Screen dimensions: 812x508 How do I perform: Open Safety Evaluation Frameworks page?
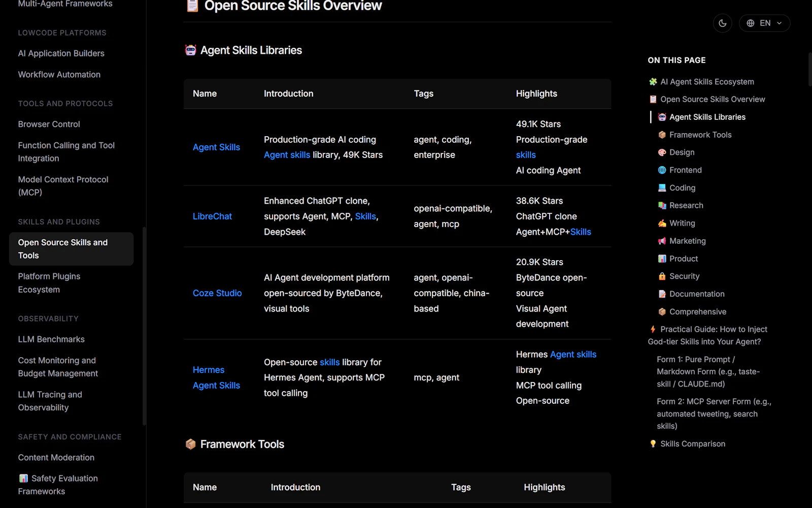(58, 485)
